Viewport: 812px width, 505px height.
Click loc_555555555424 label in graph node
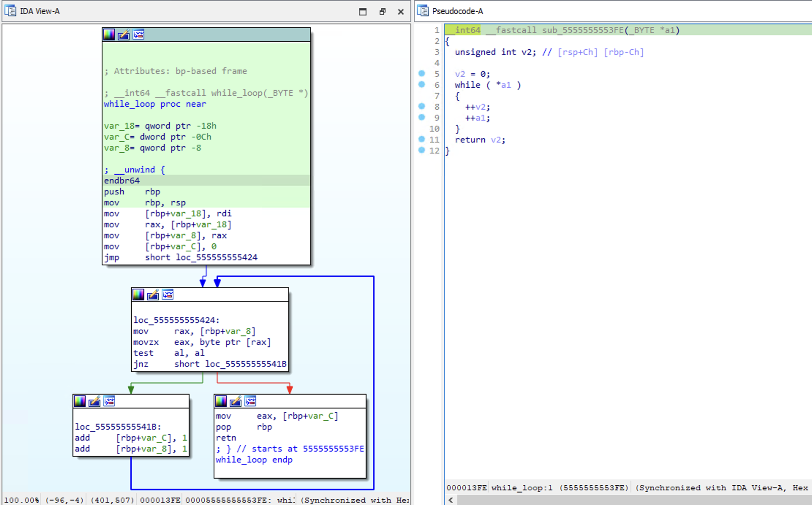click(x=176, y=320)
